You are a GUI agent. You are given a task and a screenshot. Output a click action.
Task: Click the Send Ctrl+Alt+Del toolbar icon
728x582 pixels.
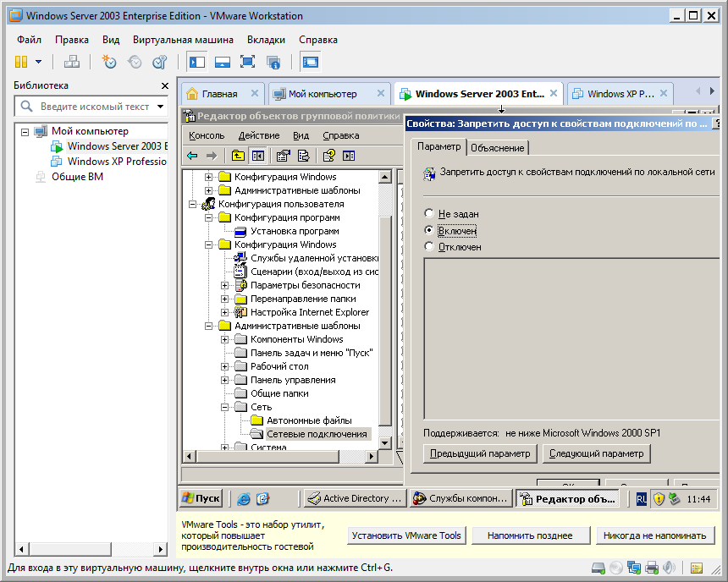pyautogui.click(x=71, y=62)
